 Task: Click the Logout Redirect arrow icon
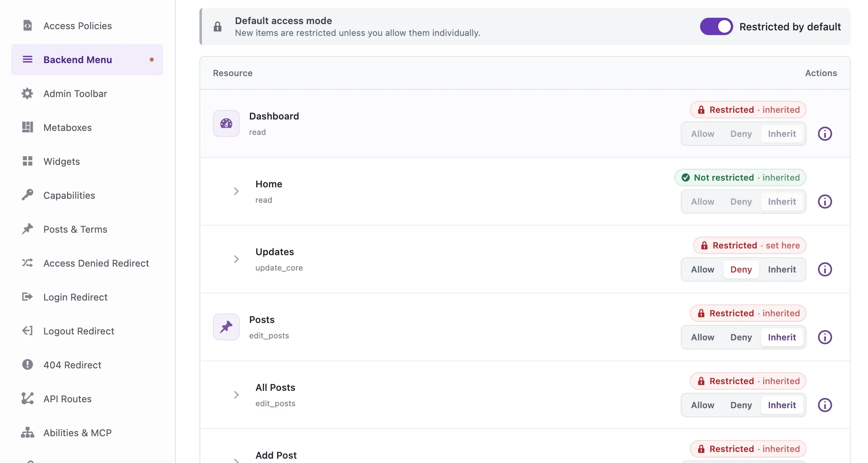27,330
